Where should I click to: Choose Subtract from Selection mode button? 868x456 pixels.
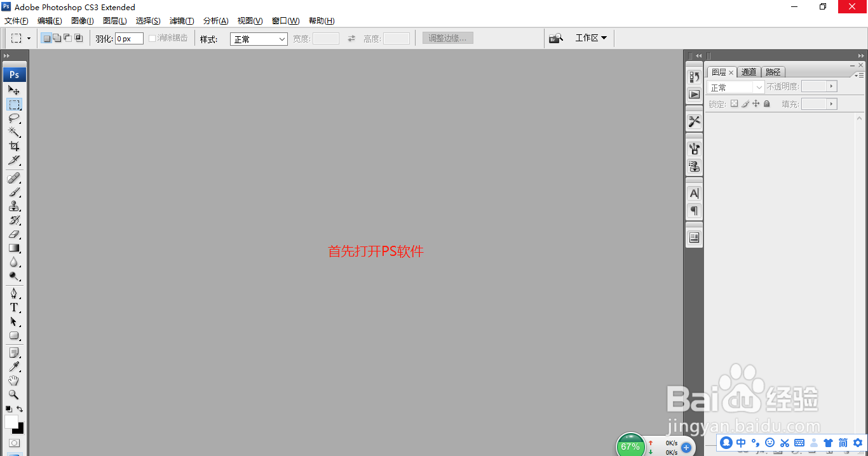pos(67,38)
